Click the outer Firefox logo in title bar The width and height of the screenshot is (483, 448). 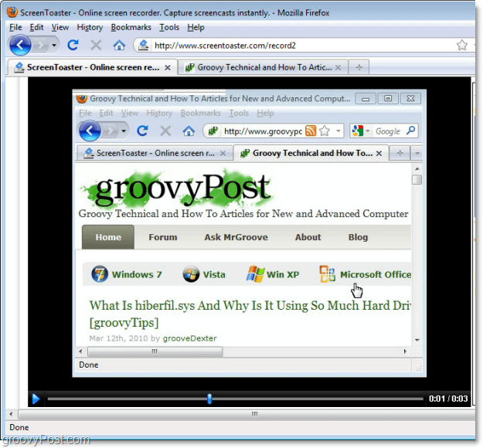tap(12, 12)
